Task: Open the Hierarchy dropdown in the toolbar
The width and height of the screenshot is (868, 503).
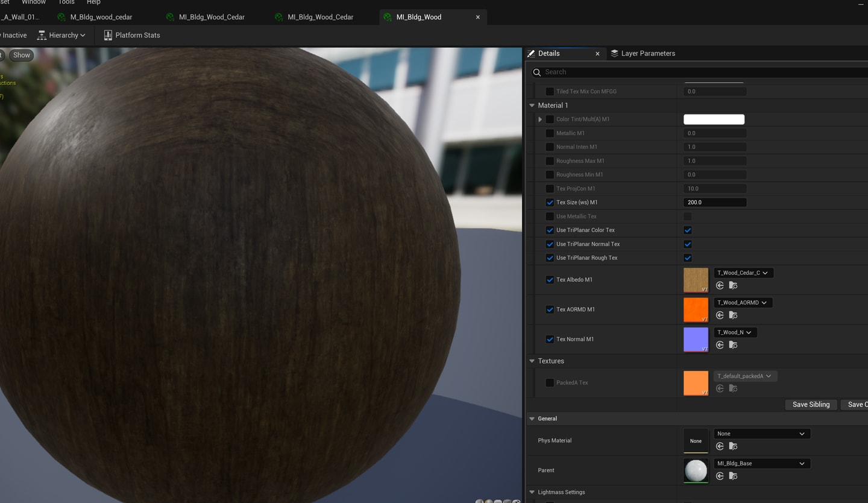Action: tap(61, 35)
